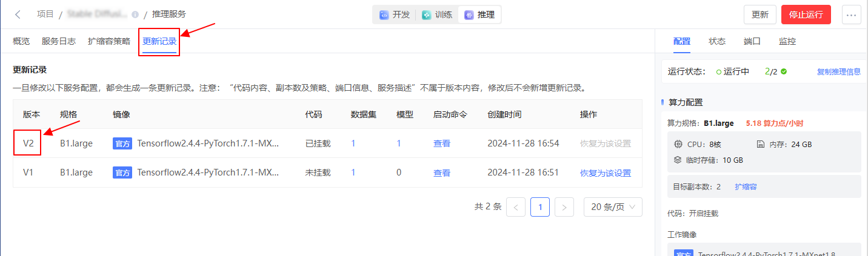Click B1.large spec in V1 row
This screenshot has height=256, width=868.
coord(76,172)
